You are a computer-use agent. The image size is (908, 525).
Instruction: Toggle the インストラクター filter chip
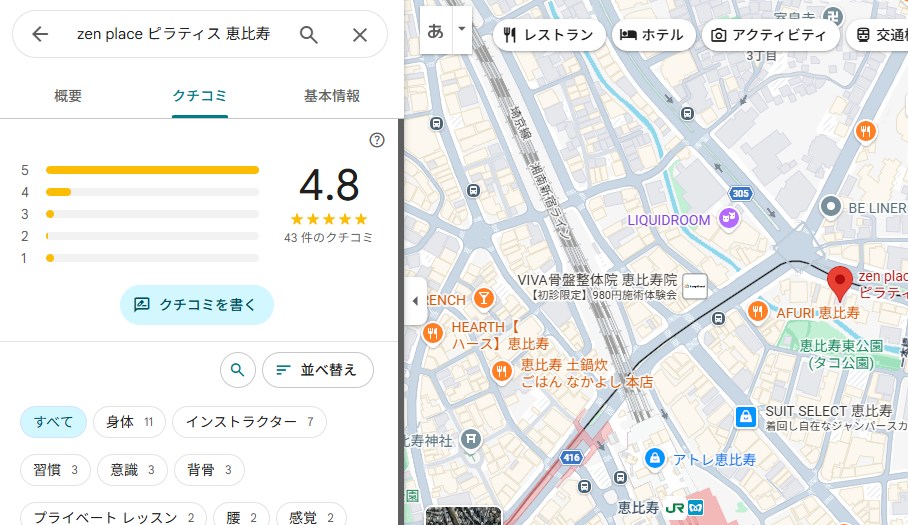pos(249,422)
